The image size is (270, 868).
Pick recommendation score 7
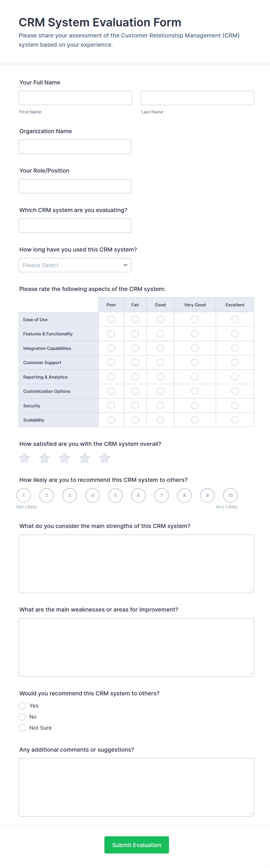(161, 495)
